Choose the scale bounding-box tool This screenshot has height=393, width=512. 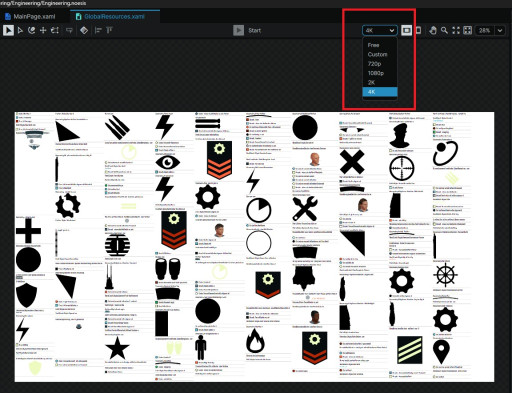[x=55, y=30]
